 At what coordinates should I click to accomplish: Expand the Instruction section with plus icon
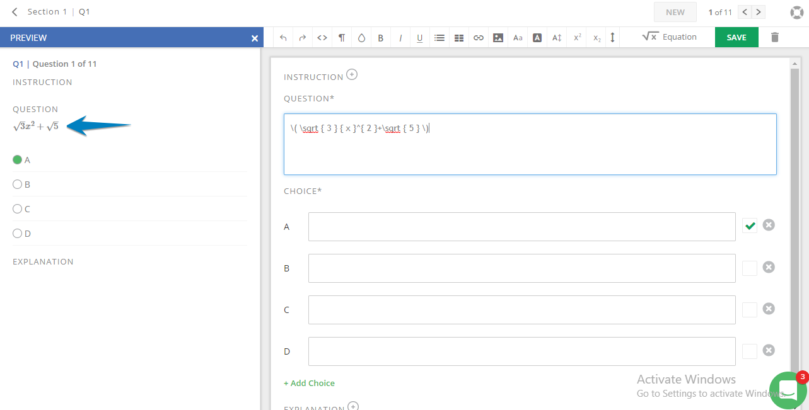click(351, 75)
